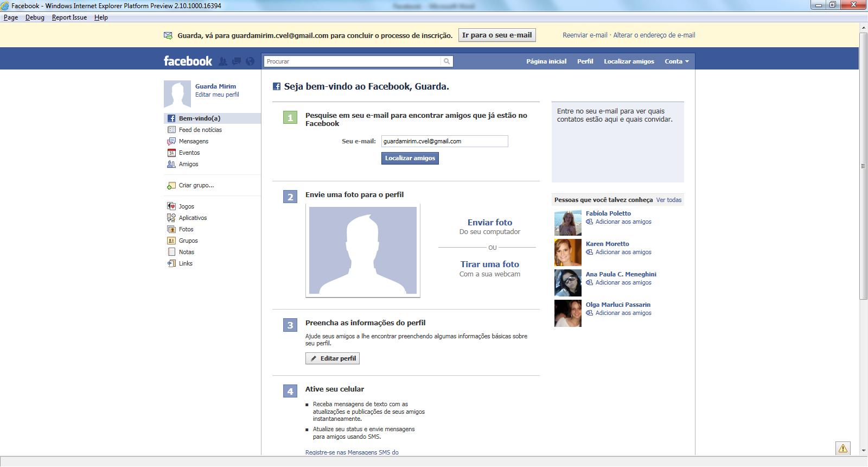Click add-friend icon for Ana Paula C. Meneghini
This screenshot has width=868, height=467.
point(590,282)
